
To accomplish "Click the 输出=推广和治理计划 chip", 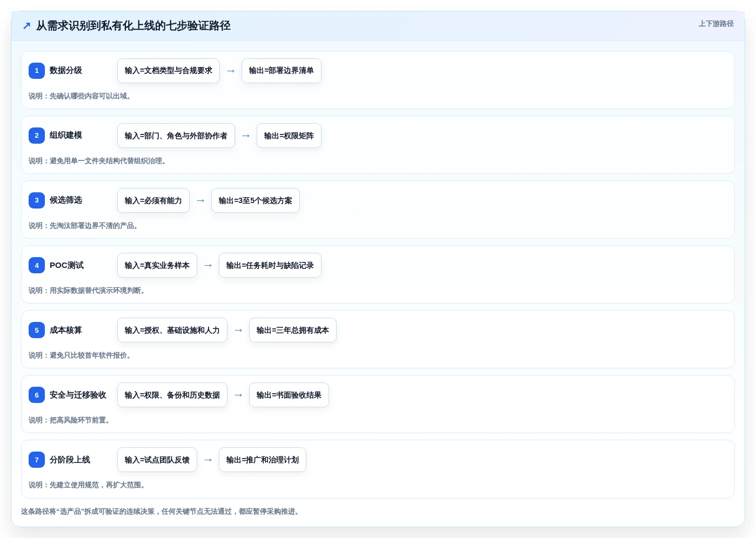I will 263,460.
